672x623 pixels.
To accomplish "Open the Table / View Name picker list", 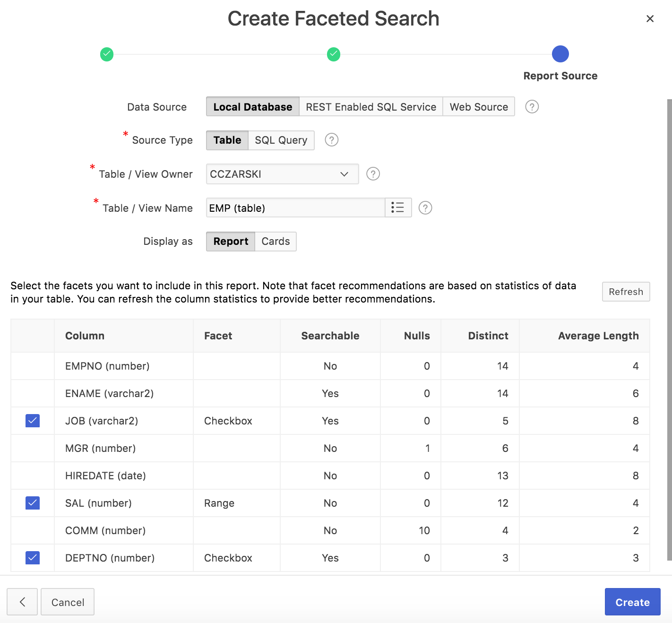I will pyautogui.click(x=398, y=208).
